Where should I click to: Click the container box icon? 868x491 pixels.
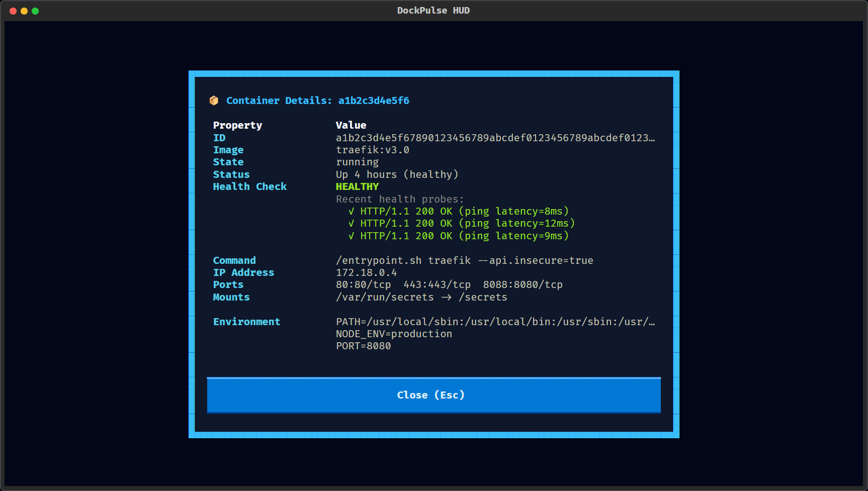[x=214, y=101]
